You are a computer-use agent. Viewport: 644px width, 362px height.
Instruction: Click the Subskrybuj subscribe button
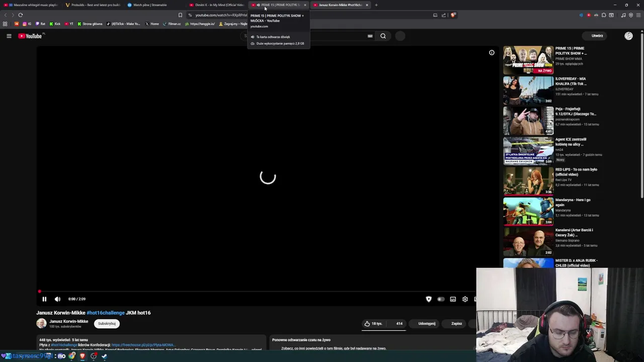[107, 324]
